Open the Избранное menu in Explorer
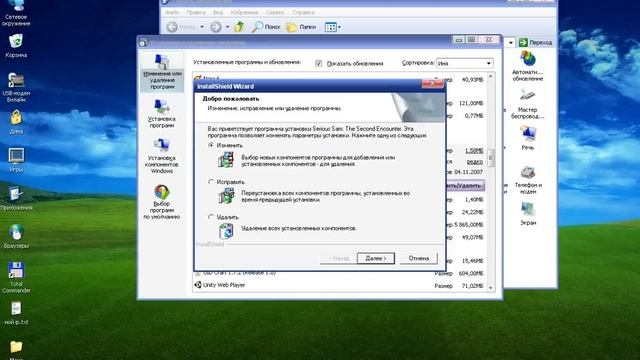The width and height of the screenshot is (640, 360). [x=244, y=12]
